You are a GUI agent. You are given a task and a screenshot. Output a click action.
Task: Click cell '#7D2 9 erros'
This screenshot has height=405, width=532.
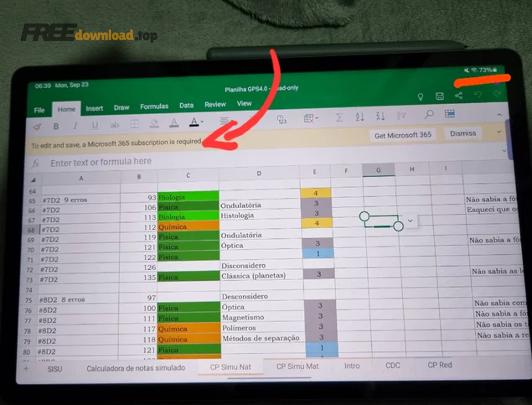80,200
